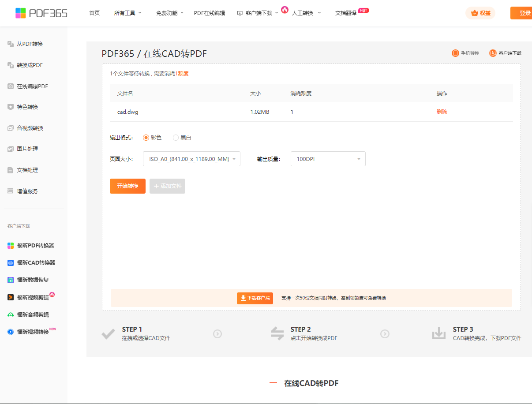Click the 福昕视频转换 app icon

pyautogui.click(x=11, y=332)
